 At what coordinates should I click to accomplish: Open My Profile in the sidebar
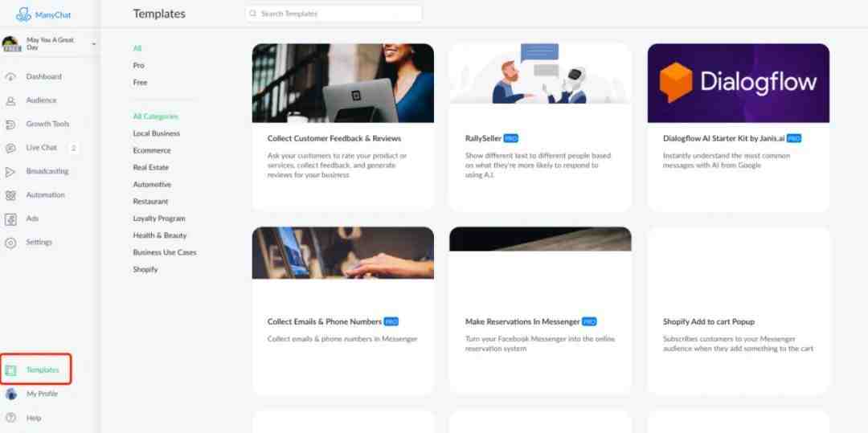coord(42,394)
